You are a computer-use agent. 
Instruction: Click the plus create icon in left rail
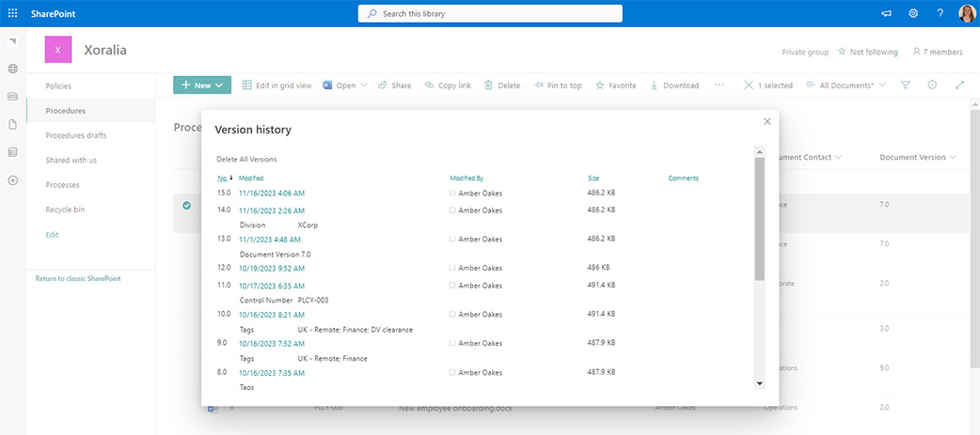12,180
